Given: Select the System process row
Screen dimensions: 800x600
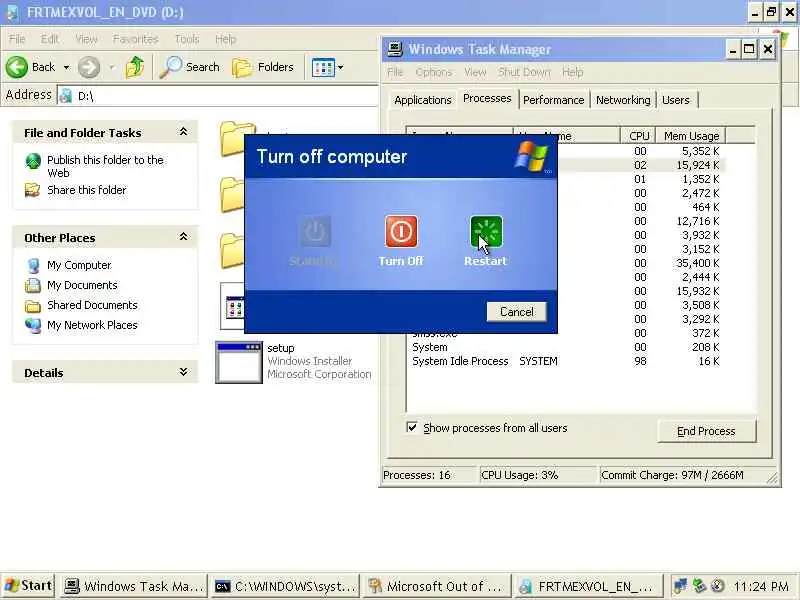Looking at the screenshot, I should (566, 347).
